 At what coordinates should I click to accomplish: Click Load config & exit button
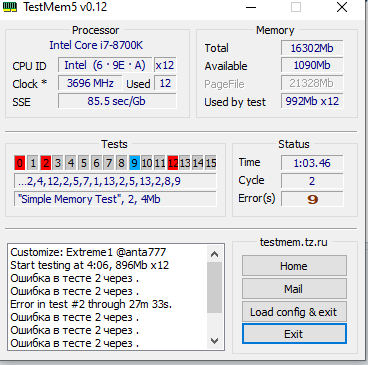click(294, 312)
